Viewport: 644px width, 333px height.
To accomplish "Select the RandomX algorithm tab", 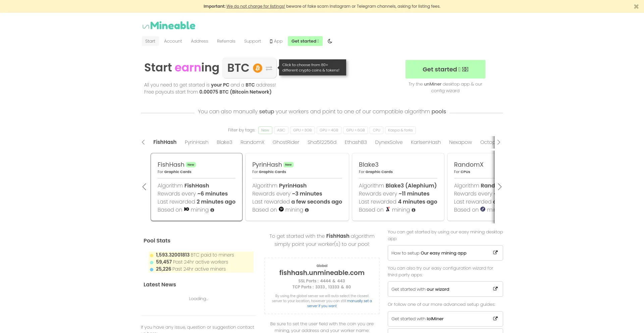I will pos(252,142).
